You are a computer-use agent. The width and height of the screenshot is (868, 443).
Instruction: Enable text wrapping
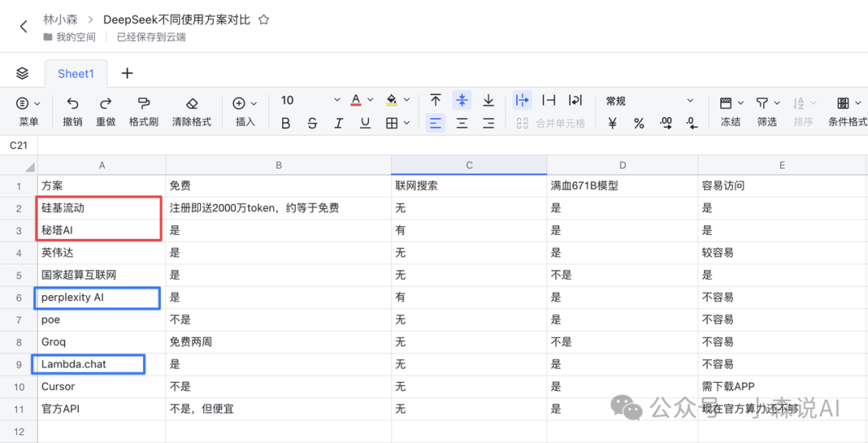tap(575, 100)
